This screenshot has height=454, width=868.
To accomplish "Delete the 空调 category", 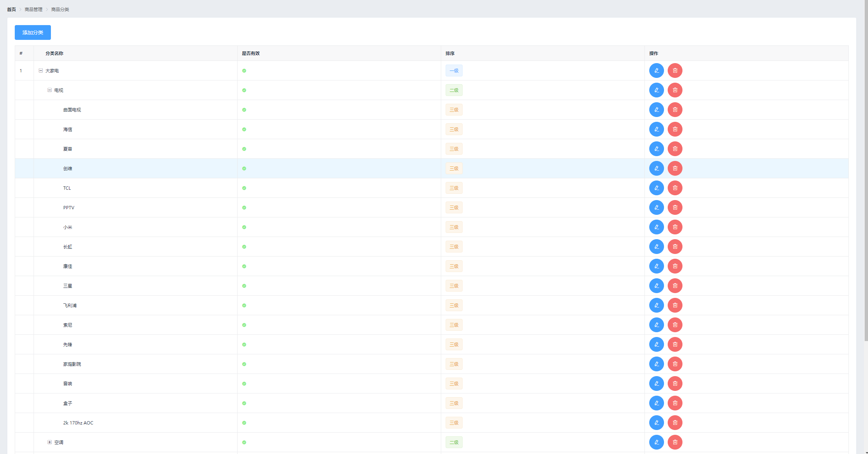I will tap(675, 442).
